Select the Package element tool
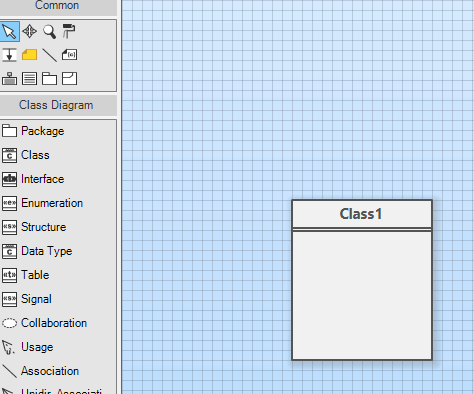Viewport: 474px width, 394px height. tap(58, 131)
